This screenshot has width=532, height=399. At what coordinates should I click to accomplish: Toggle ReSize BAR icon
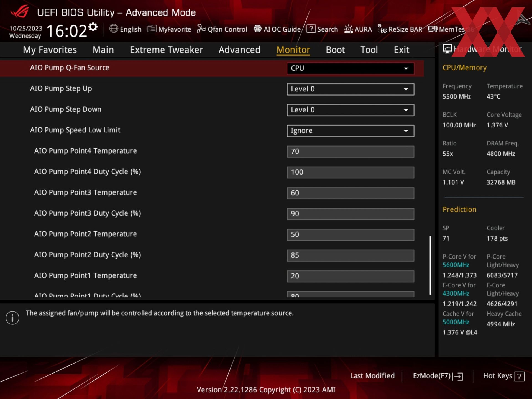pyautogui.click(x=382, y=29)
